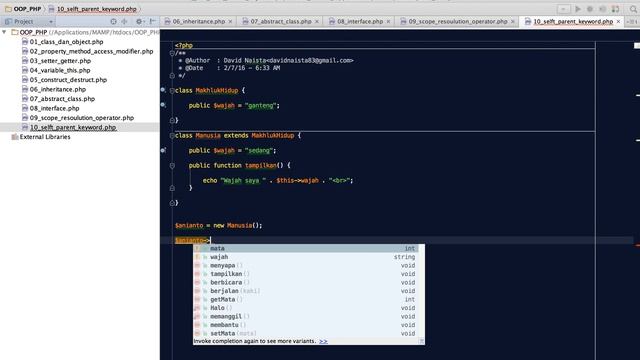Image resolution: width=640 pixels, height=360 pixels.
Task: Select 06_inheritance.php in project tree
Action: [x=58, y=89]
